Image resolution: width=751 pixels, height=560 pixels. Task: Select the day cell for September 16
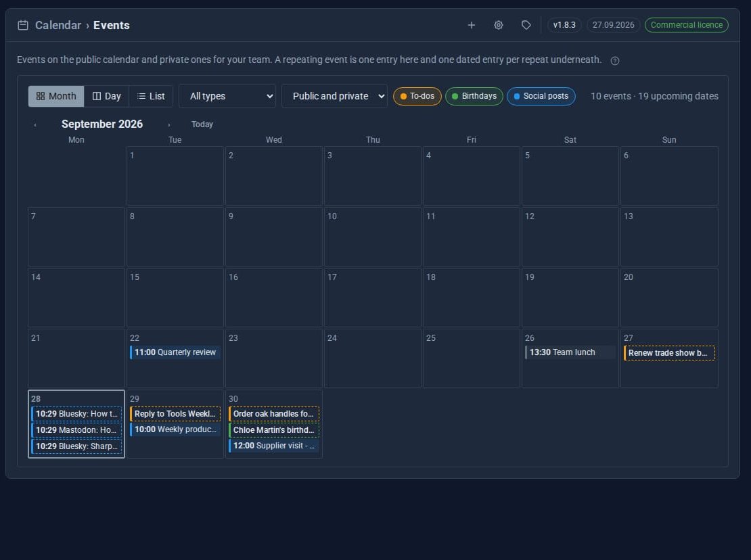(274, 298)
